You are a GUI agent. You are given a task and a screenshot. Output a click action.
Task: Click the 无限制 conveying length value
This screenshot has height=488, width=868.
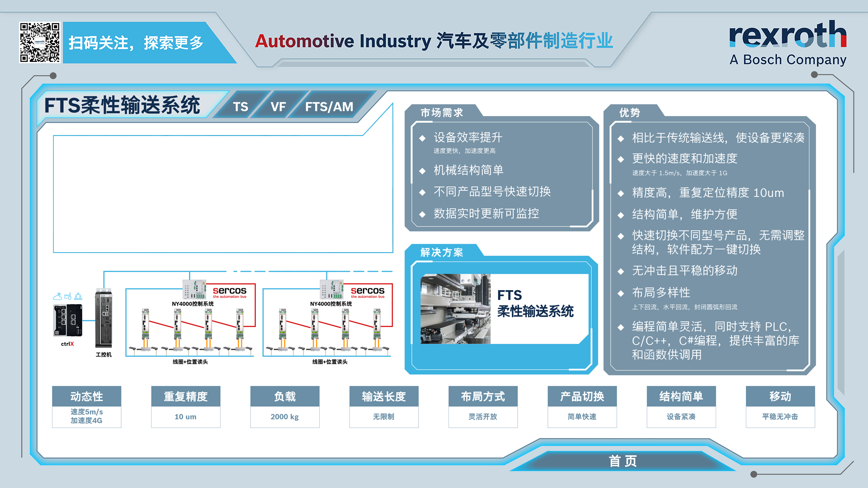click(x=384, y=417)
